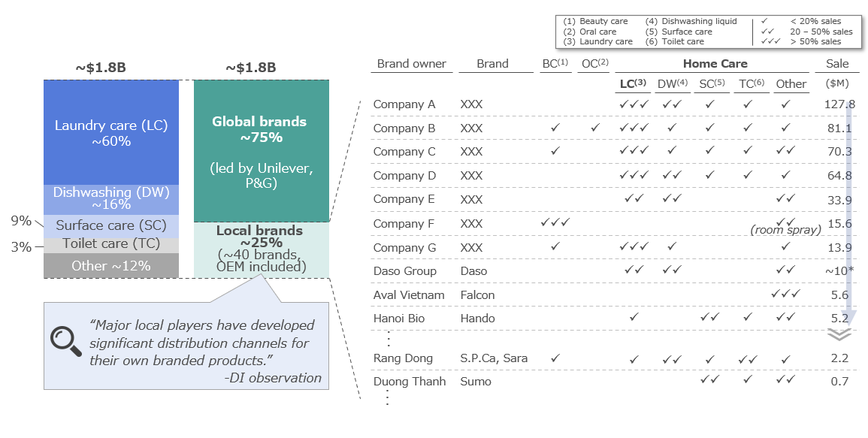Screen dimensions: 868x438
Task: Click the TC(6) sub-column header
Action: click(752, 83)
